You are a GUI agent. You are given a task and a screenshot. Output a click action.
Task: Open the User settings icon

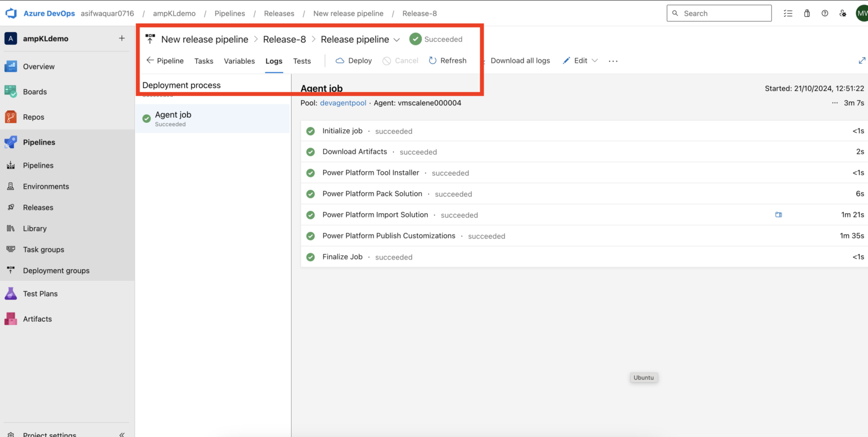coord(843,14)
